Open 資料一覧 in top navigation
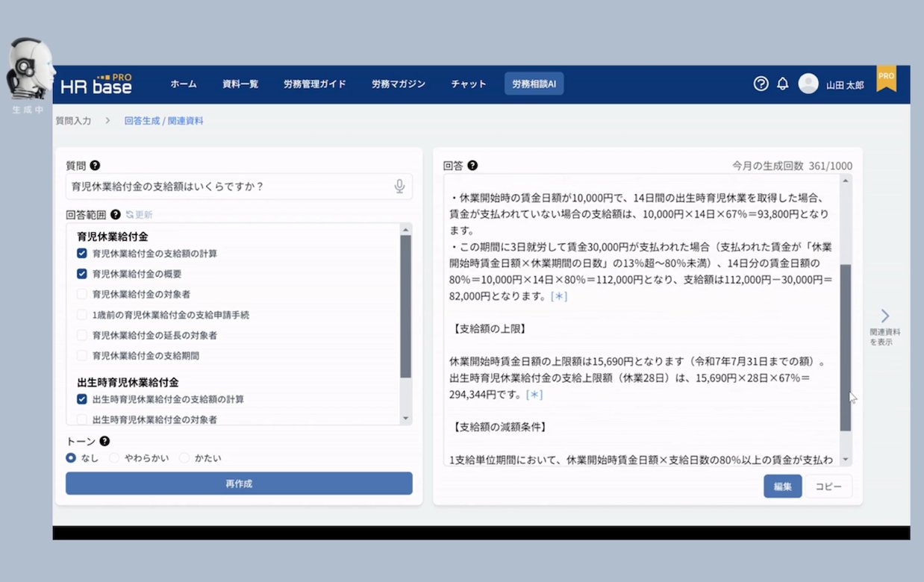This screenshot has width=924, height=582. tap(240, 84)
